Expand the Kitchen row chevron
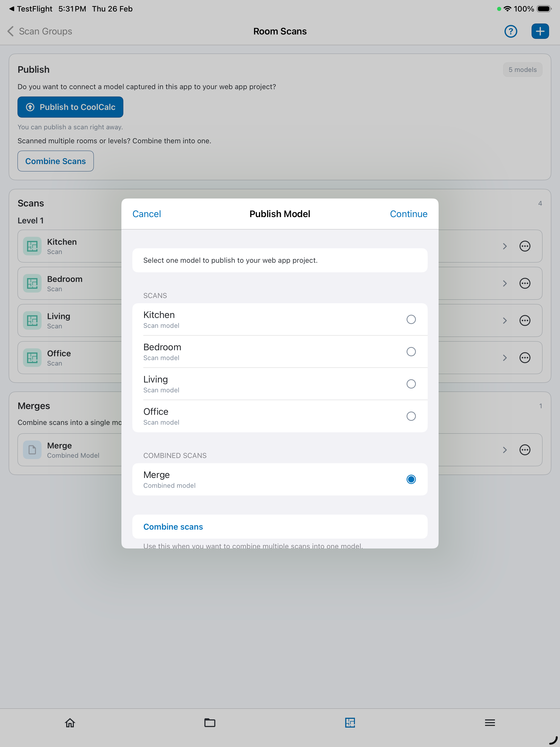 504,246
